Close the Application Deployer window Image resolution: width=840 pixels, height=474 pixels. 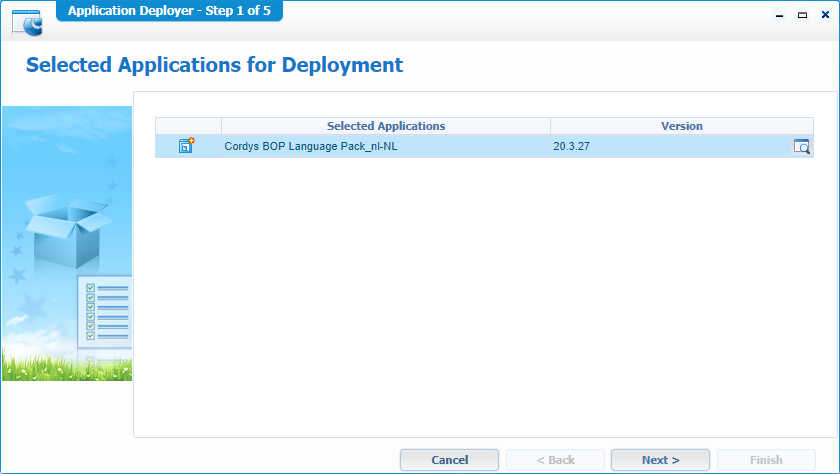pyautogui.click(x=825, y=15)
